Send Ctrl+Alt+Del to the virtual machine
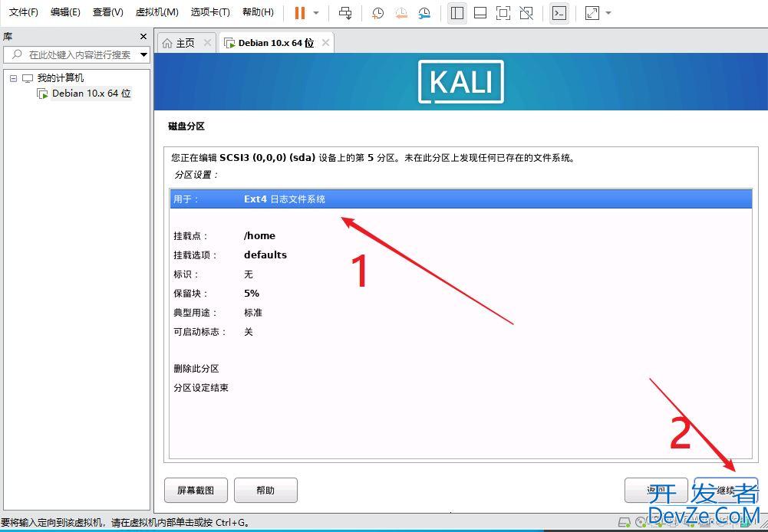Viewport: 768px width, 532px height. pos(345,13)
